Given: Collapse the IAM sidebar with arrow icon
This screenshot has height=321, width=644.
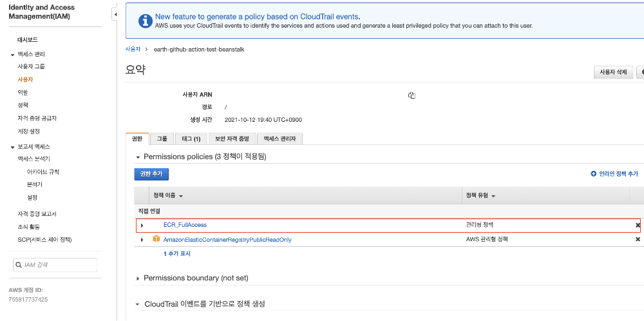Looking at the screenshot, I should pos(115,14).
